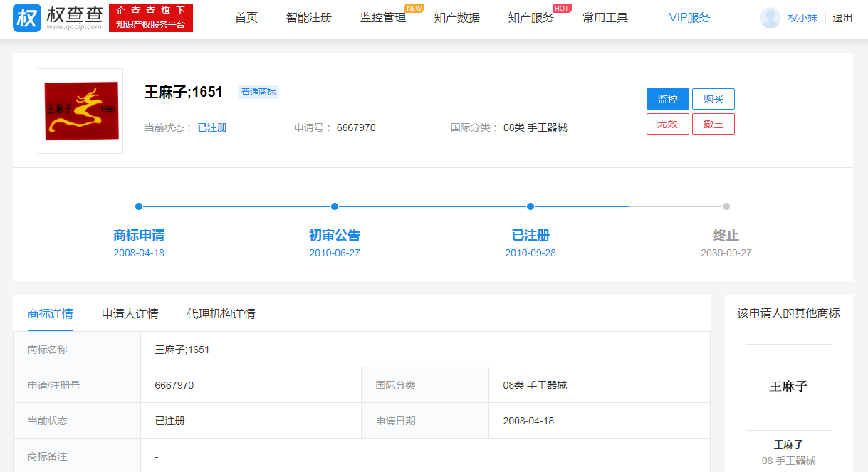Open the sidebar 王麻子 trademark name link
The image size is (868, 472).
[x=789, y=444]
